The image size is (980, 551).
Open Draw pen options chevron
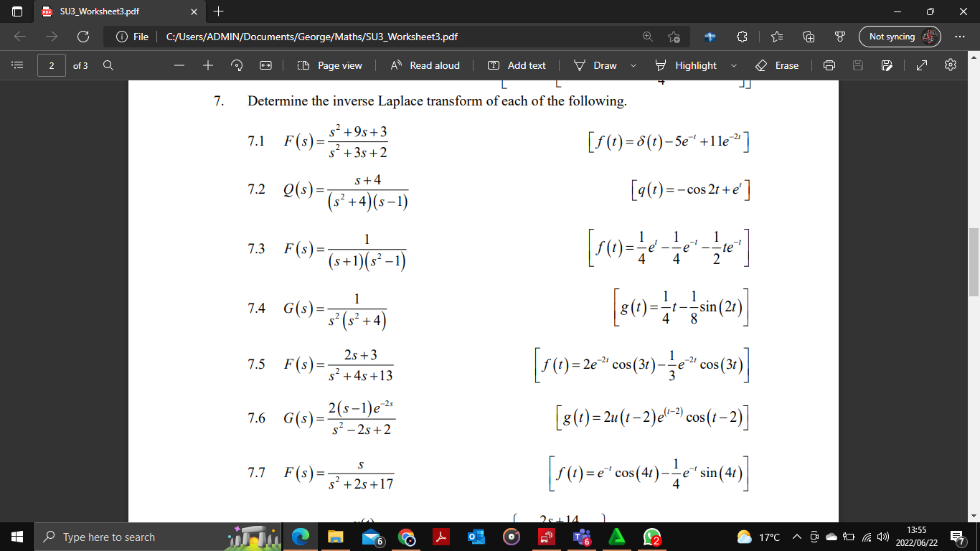click(633, 65)
